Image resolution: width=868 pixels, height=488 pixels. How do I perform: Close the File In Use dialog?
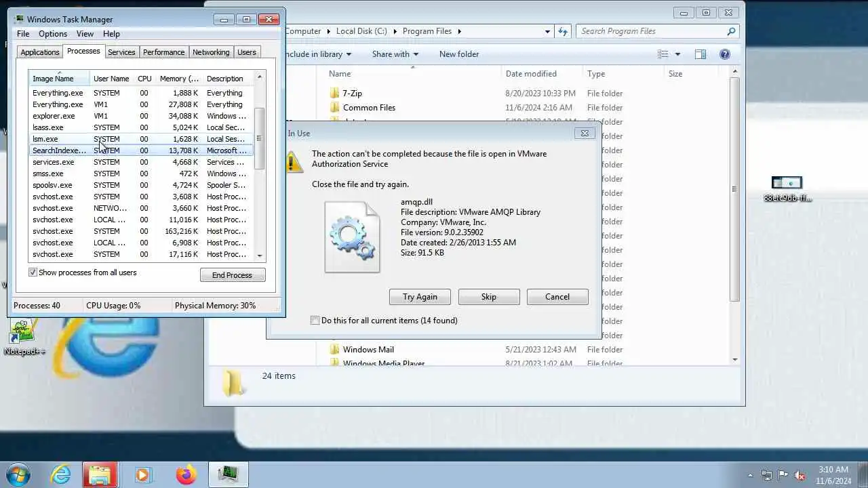pos(585,134)
